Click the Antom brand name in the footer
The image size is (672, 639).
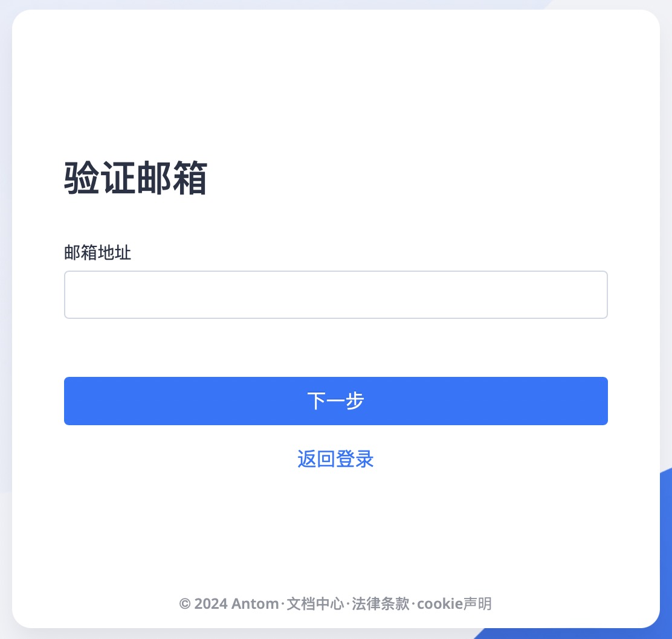click(x=255, y=603)
